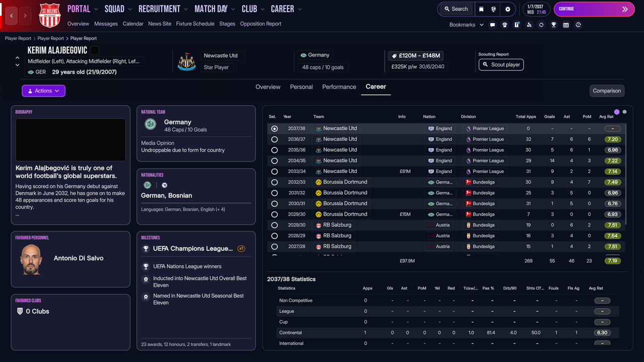
Task: Open the Messages submenu item
Action: click(x=106, y=24)
